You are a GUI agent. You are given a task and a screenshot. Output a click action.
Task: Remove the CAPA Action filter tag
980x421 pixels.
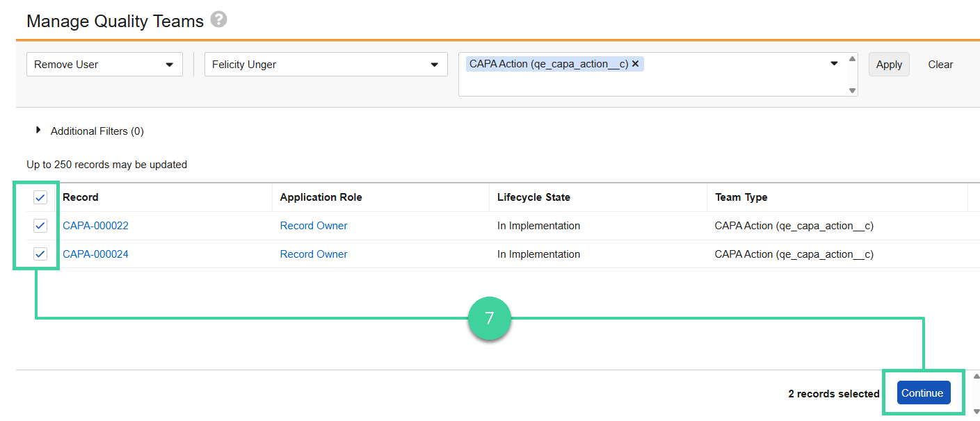click(x=636, y=63)
